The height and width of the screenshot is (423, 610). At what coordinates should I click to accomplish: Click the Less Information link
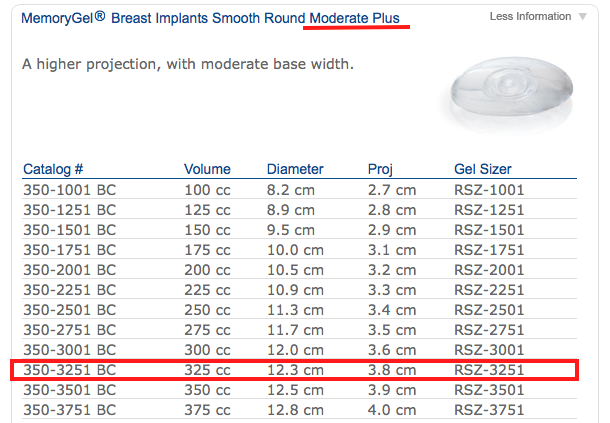click(530, 16)
